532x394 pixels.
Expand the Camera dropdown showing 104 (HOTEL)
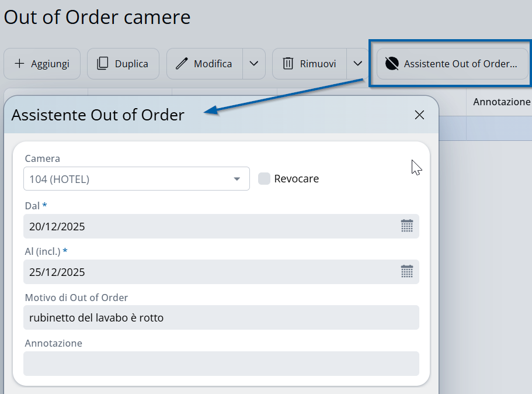click(237, 179)
